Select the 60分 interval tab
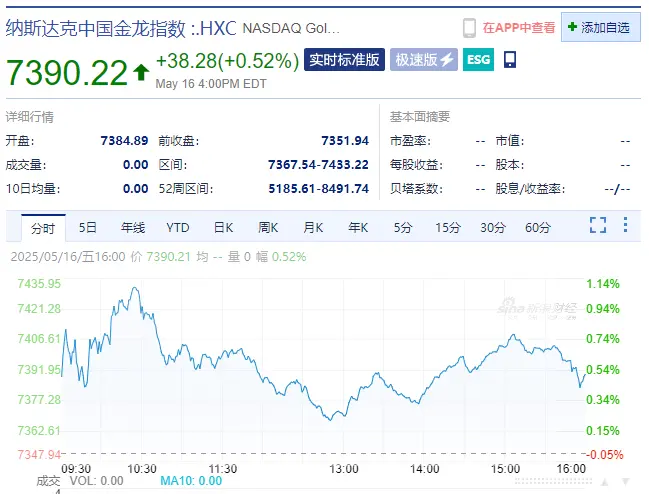Screen dimensions: 649x494 coord(538,227)
